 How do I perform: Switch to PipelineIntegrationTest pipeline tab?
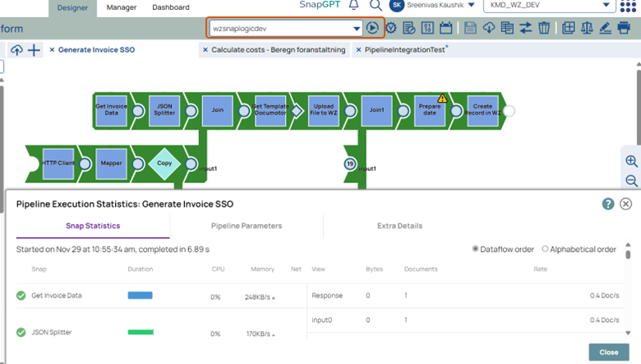[x=404, y=50]
